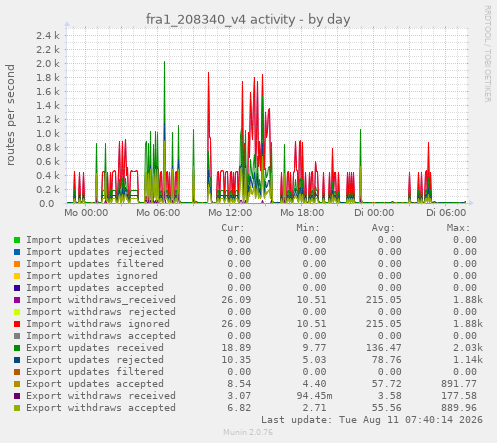
Task: Click the 'Import withdraws rejected' legend label
Action: [101, 312]
